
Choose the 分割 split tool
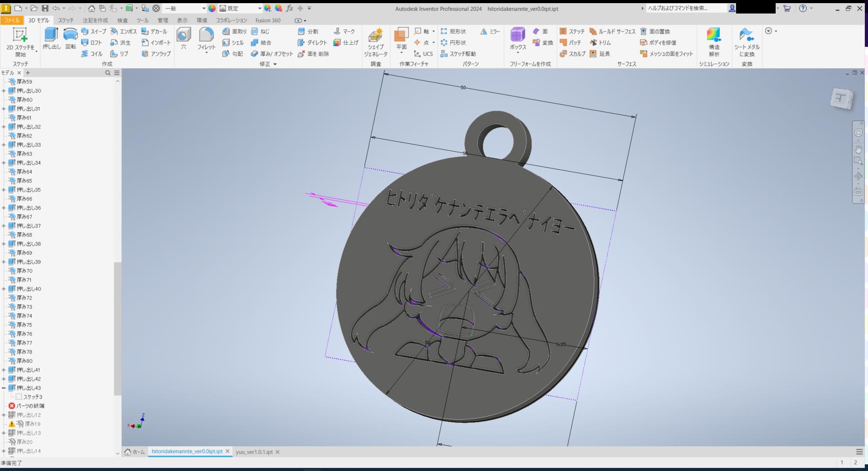coord(308,32)
